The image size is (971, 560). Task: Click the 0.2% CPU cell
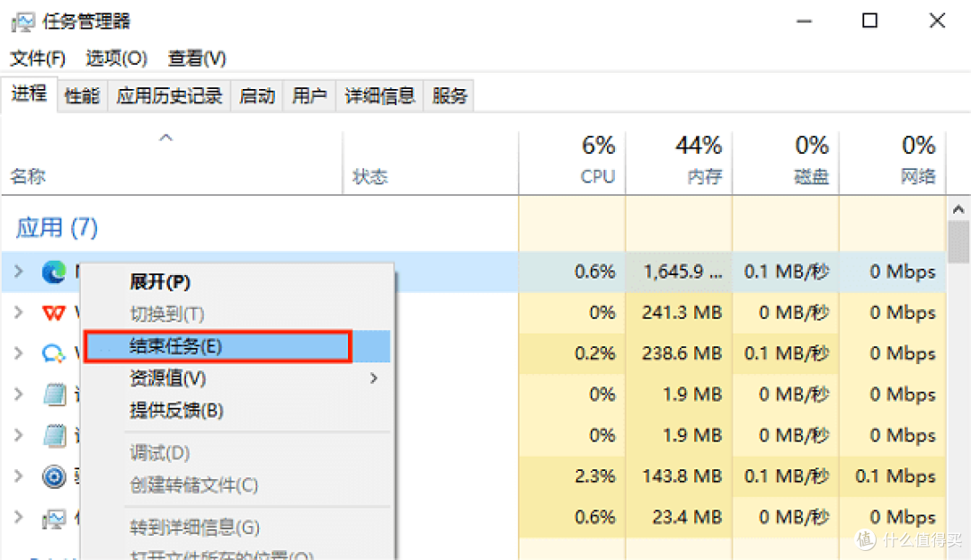[x=572, y=353]
